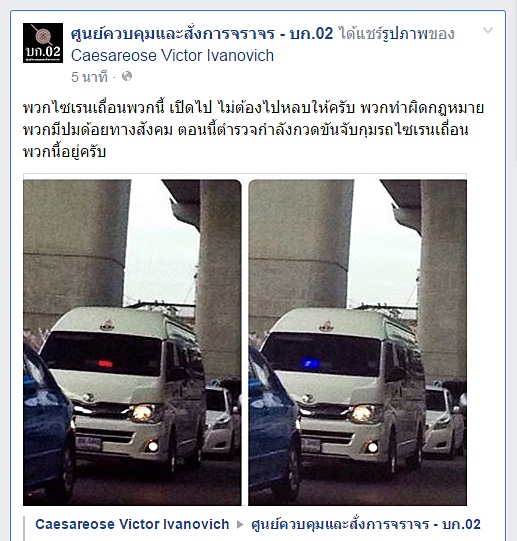Open the left photo of the van
Screen dimensions: 517x541
[x=132, y=343]
